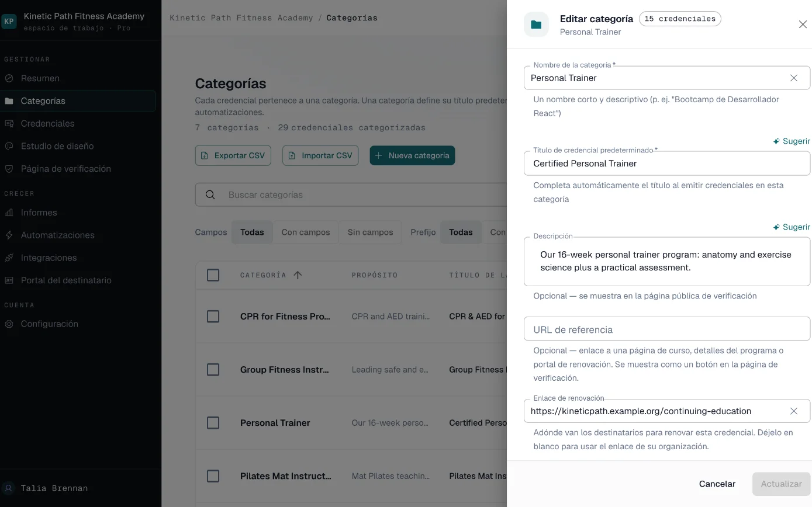Click the Automatizaciones lightning icon
The image size is (812, 507).
9,235
